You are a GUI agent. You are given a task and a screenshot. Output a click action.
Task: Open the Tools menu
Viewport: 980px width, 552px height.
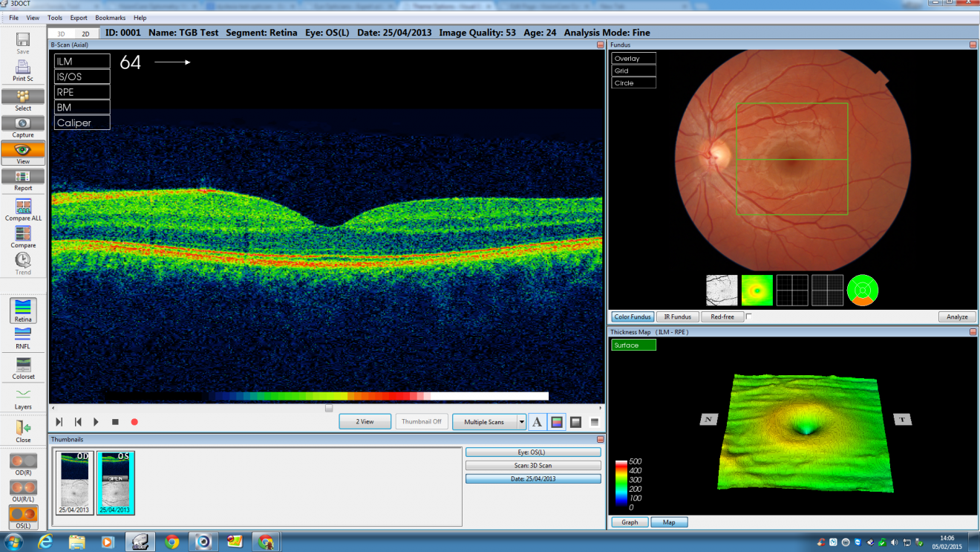click(x=54, y=17)
